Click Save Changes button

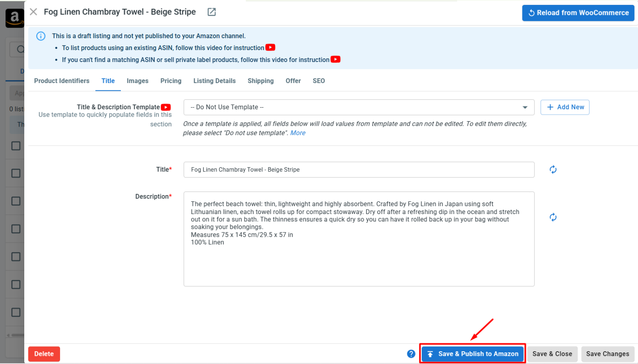click(x=608, y=354)
